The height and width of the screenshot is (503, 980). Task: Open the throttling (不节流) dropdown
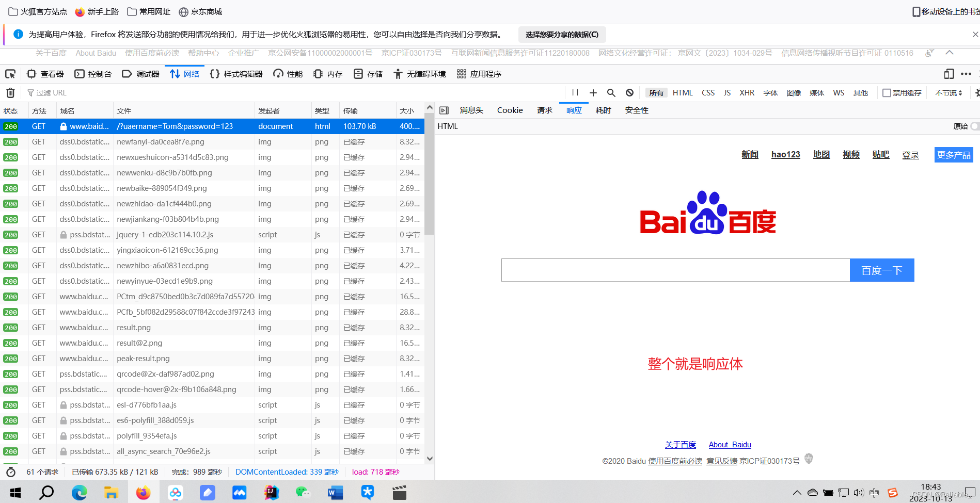pyautogui.click(x=949, y=93)
